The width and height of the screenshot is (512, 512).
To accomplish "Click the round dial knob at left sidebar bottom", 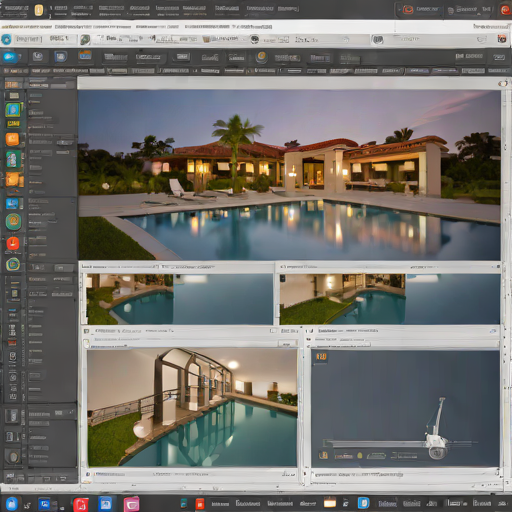I will 13,457.
